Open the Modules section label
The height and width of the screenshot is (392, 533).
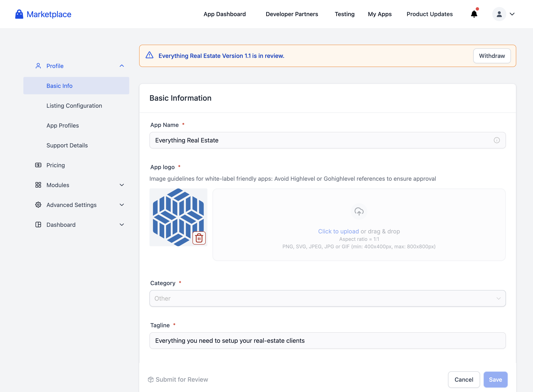[58, 185]
